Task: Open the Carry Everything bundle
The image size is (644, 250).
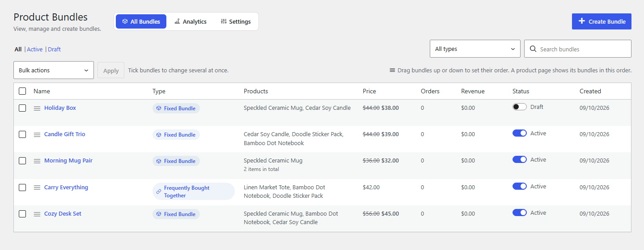Action: tap(66, 187)
